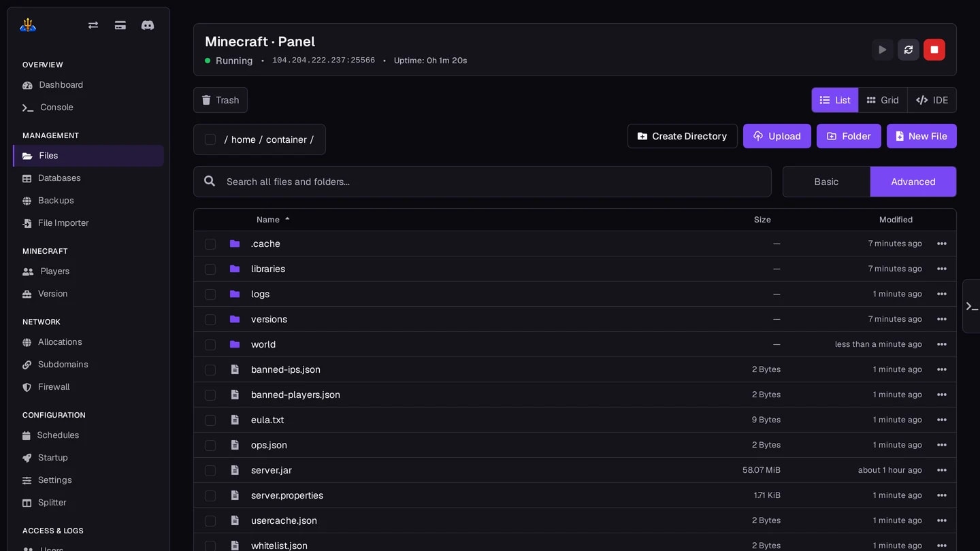Open options menu for logs row
The image size is (980, 551).
click(942, 294)
